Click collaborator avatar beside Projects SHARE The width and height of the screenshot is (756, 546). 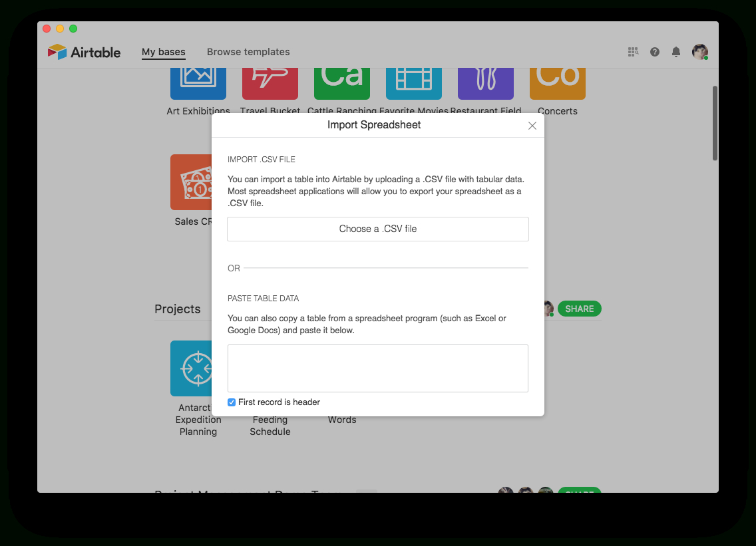click(548, 309)
